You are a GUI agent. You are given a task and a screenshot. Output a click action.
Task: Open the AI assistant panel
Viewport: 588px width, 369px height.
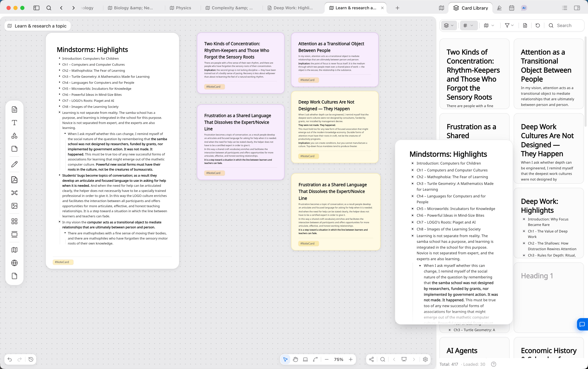[x=524, y=8]
